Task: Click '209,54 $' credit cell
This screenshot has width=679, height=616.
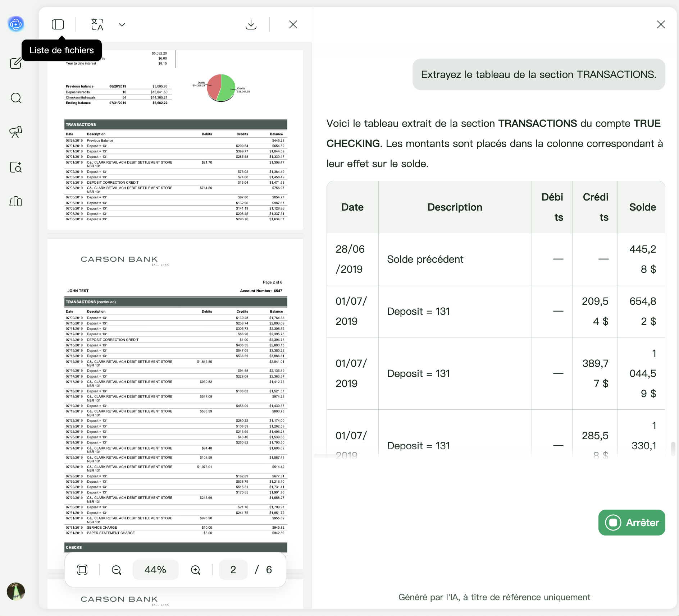Action: coord(595,311)
